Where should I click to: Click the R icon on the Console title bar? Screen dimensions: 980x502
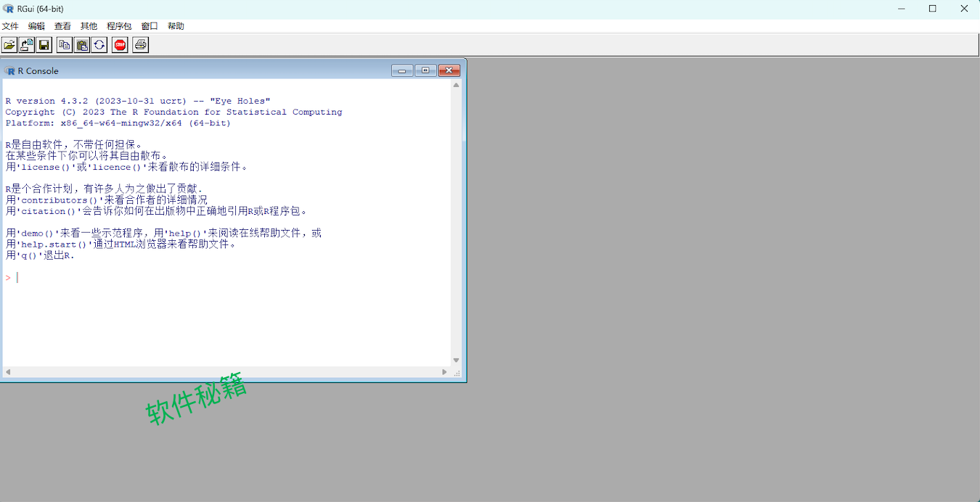point(9,70)
